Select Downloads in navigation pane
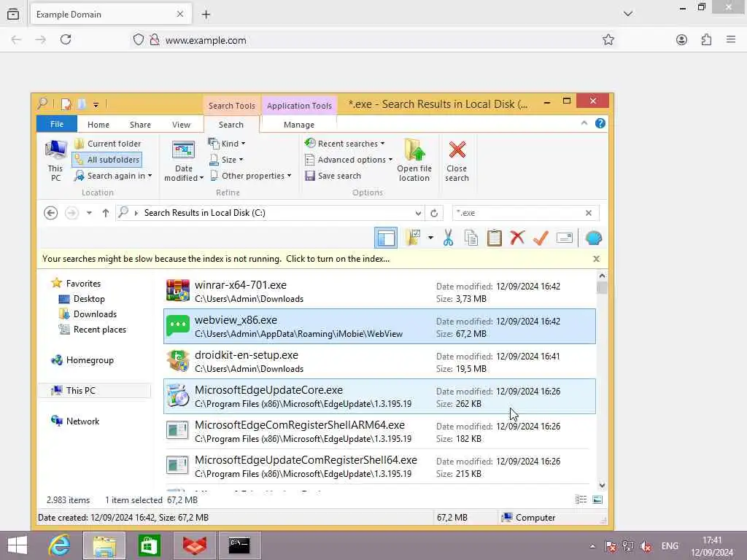 [x=88, y=314]
